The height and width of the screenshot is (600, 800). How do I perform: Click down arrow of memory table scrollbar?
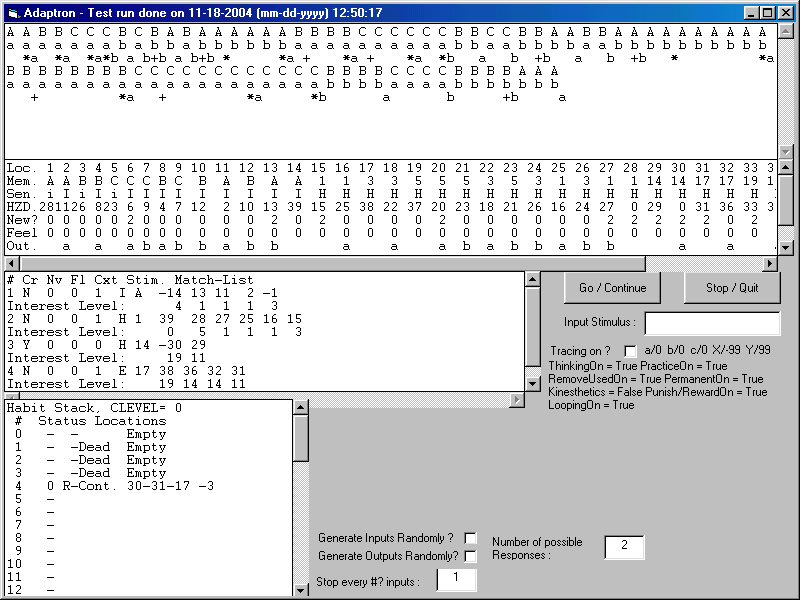(x=786, y=248)
